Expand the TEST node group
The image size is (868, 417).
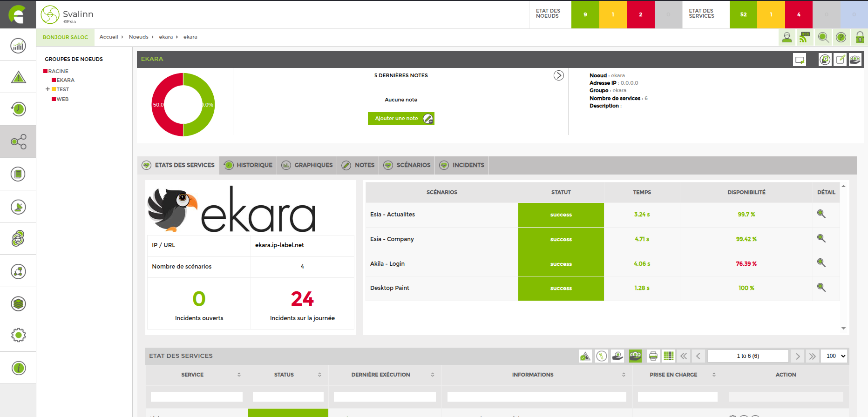[47, 89]
